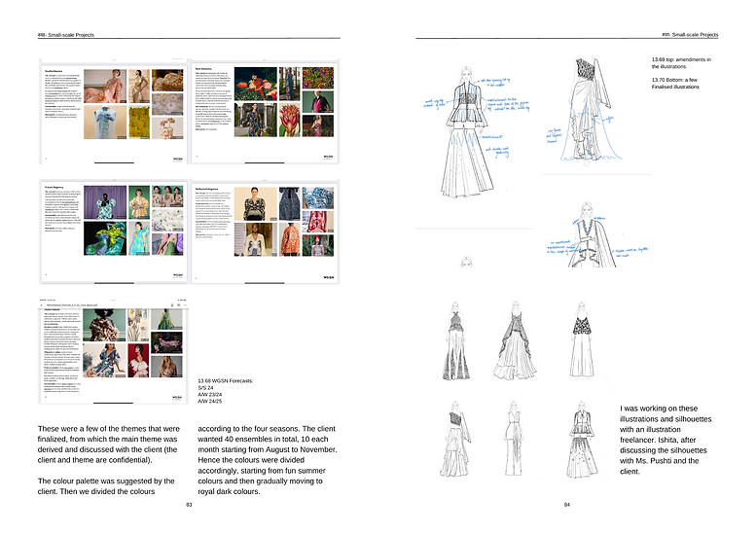Screen dimensions: 756x534
Task: Click the "S/S 24" caption line
Action: point(205,387)
